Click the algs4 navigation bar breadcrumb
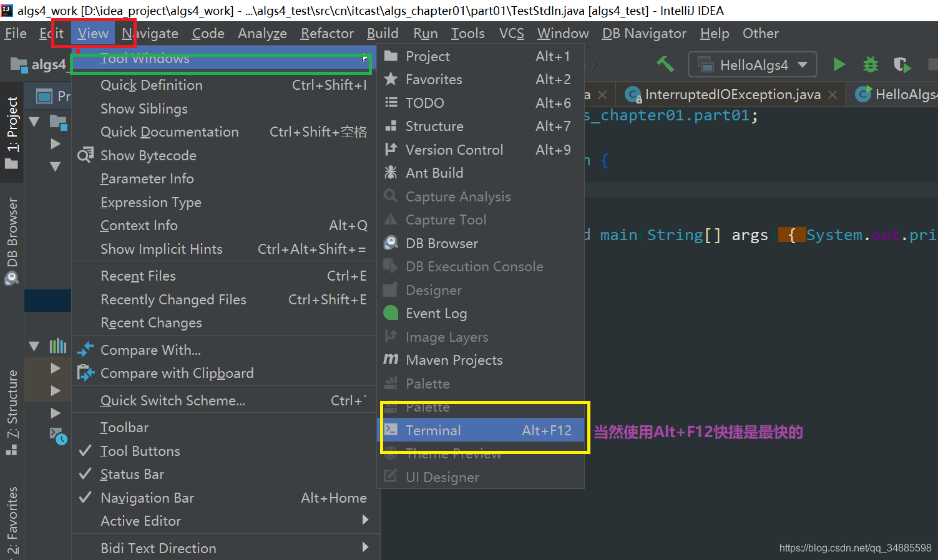This screenshot has height=560, width=938. [x=39, y=64]
